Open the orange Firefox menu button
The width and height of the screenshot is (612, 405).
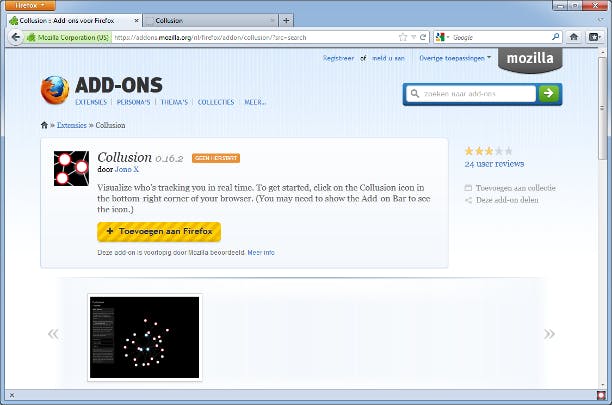[30, 5]
